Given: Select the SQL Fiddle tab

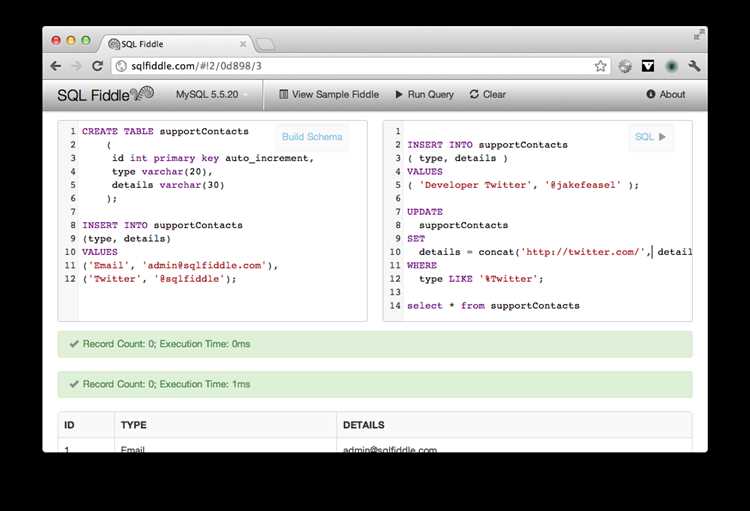Looking at the screenshot, I should [175, 44].
